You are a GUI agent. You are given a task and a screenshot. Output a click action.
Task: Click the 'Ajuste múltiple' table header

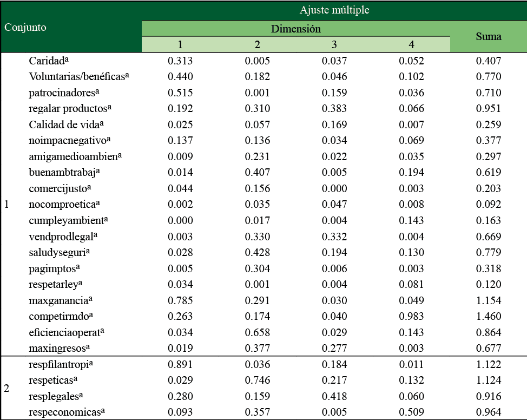(x=334, y=10)
